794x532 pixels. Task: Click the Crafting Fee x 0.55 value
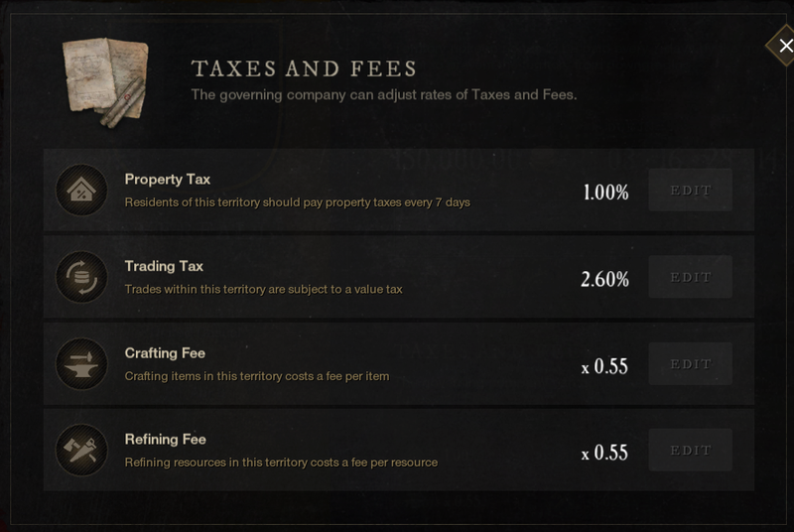(x=604, y=366)
